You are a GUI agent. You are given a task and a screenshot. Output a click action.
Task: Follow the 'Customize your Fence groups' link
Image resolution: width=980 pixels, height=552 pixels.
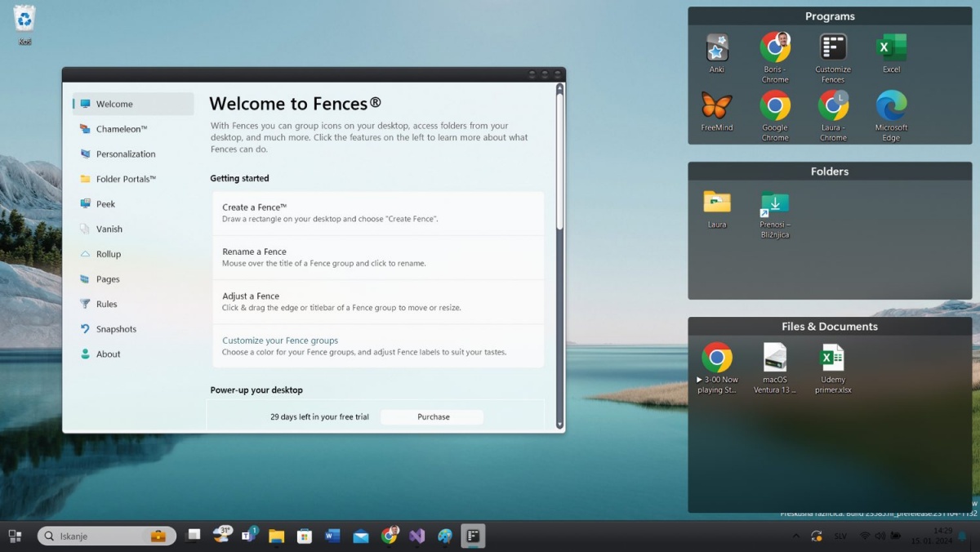(280, 341)
